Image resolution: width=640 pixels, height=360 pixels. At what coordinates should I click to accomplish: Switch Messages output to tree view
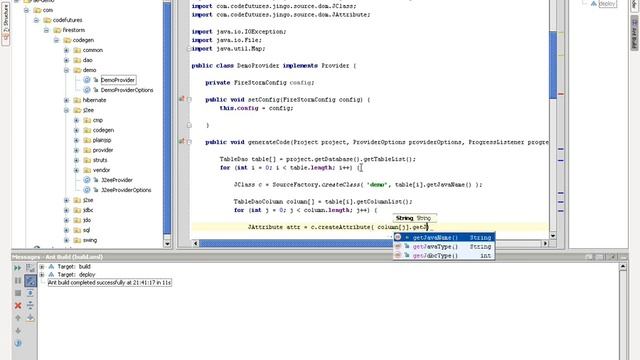pyautogui.click(x=30, y=268)
